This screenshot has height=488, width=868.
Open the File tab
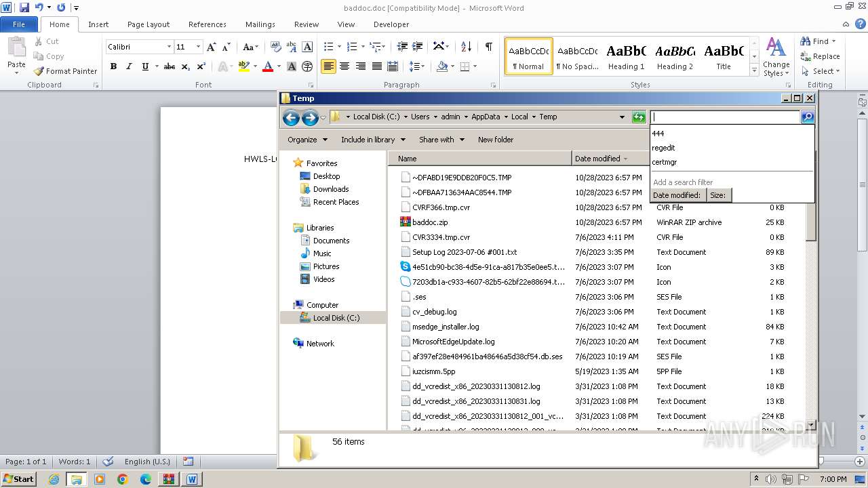[x=19, y=24]
